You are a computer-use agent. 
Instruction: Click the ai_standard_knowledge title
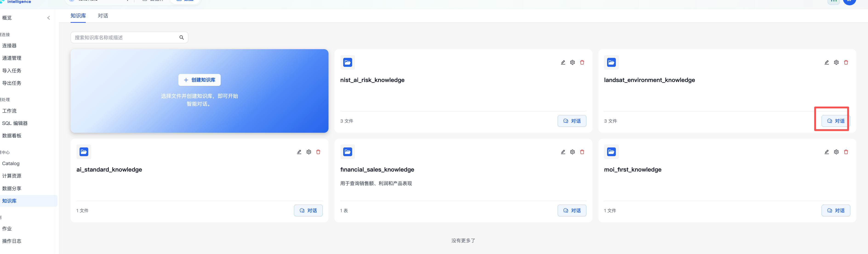pos(109,169)
